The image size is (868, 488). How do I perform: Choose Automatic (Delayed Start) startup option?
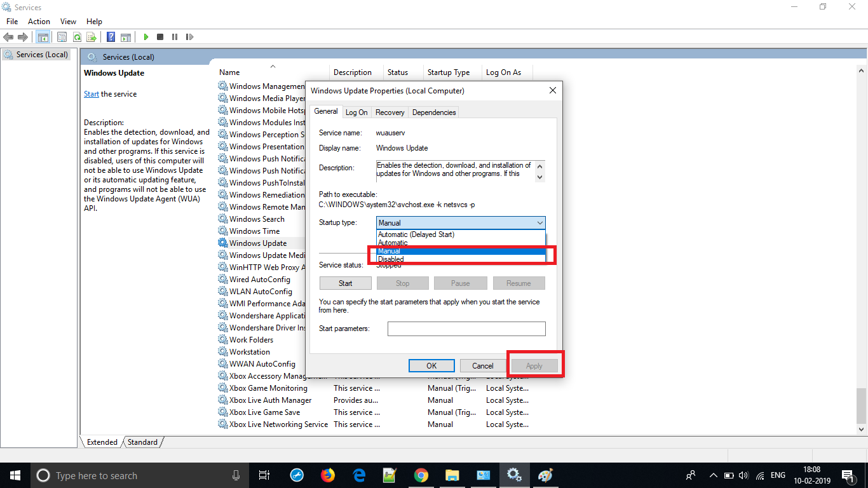461,234
